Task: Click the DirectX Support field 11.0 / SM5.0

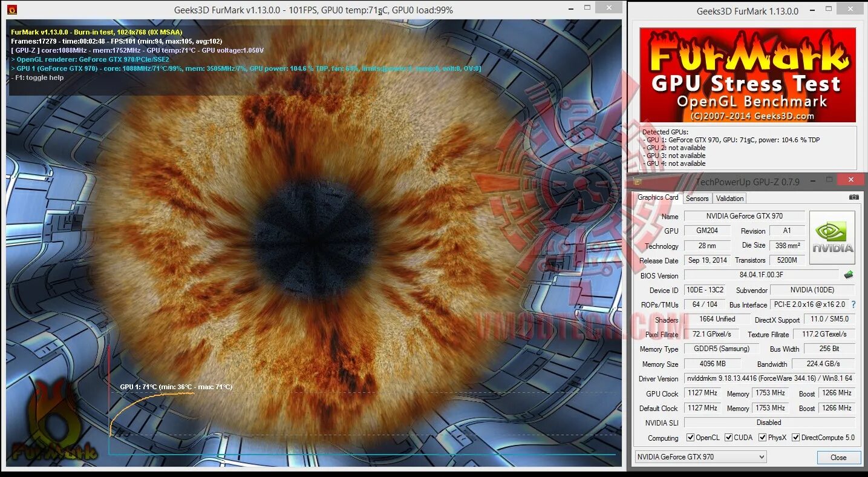Action: [x=829, y=319]
